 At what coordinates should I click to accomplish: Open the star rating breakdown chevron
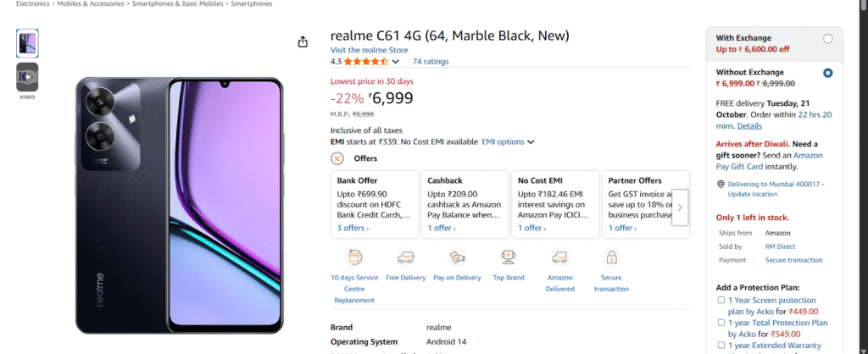(x=395, y=61)
